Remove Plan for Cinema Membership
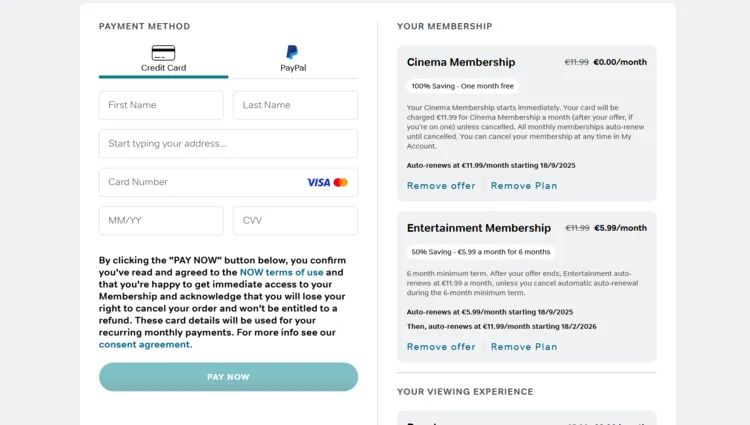Image resolution: width=750 pixels, height=425 pixels. click(x=524, y=185)
